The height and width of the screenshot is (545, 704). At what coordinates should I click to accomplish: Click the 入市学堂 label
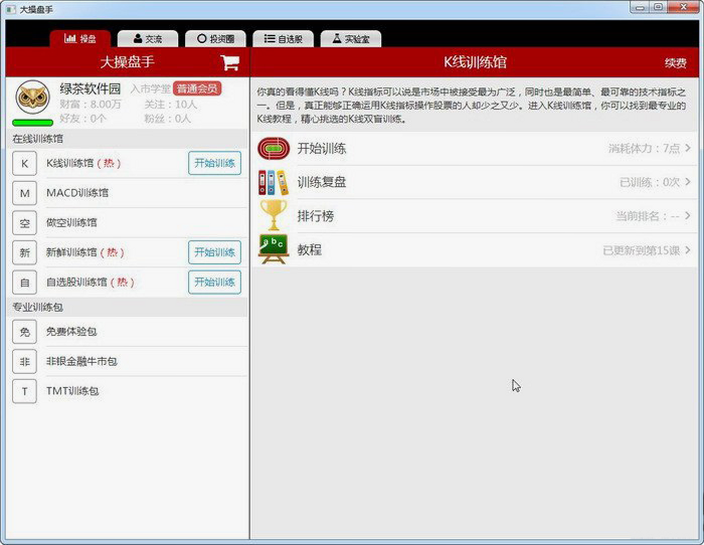150,89
